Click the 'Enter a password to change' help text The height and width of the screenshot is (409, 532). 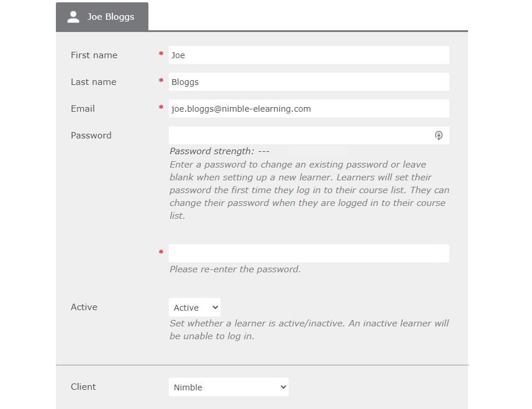[310, 190]
